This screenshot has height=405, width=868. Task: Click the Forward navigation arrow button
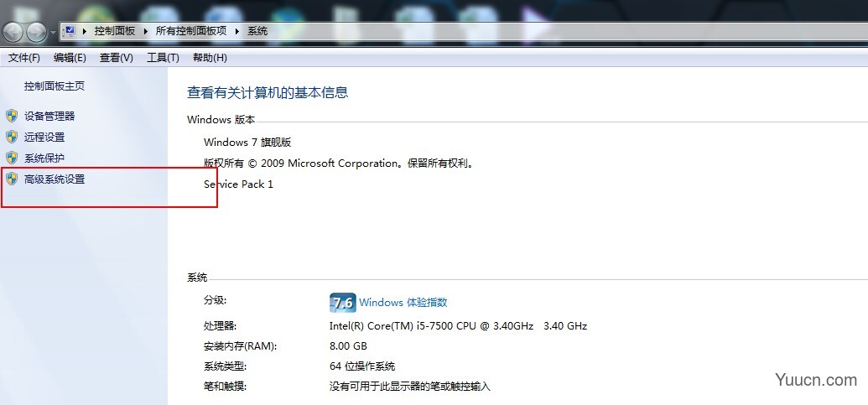pos(37,32)
